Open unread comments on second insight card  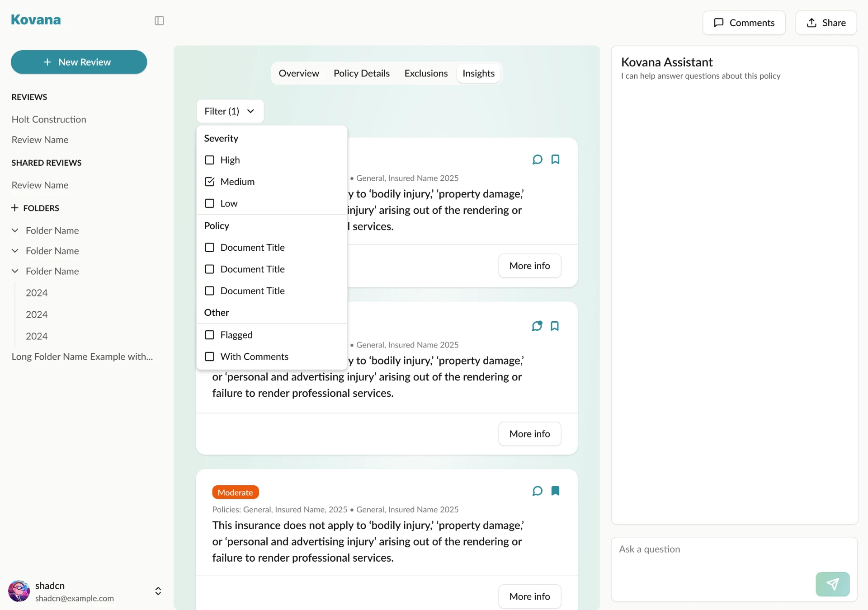pos(537,326)
